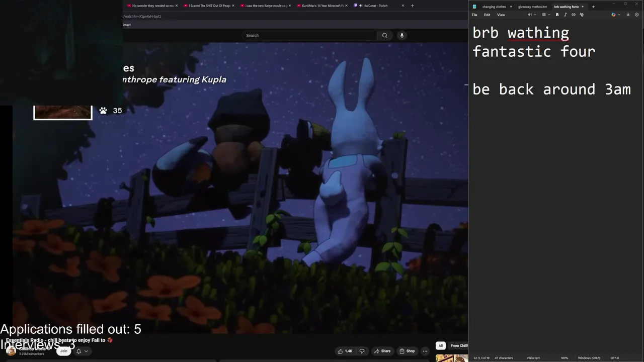
Task: Apply bold formatting in Notepad
Action: click(557, 15)
